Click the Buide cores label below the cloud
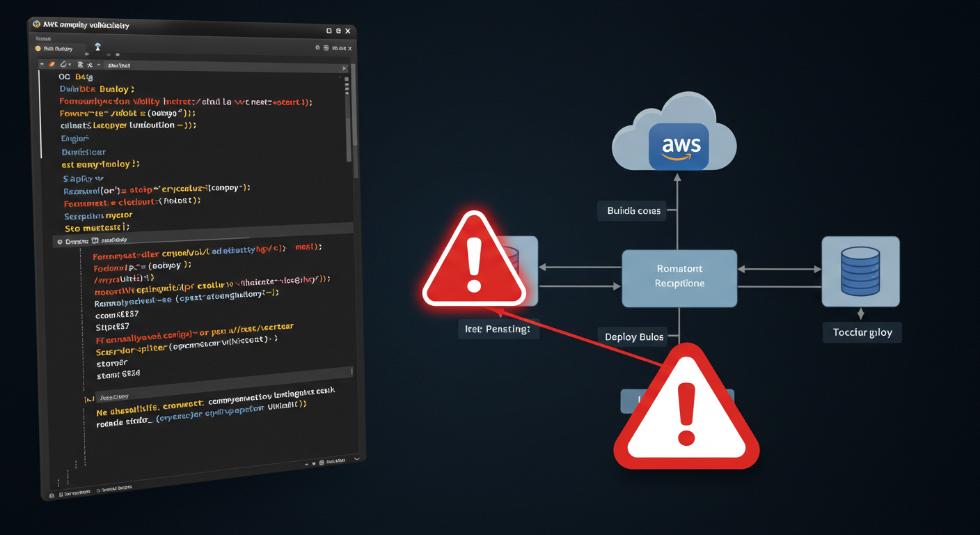The image size is (980, 535). tap(633, 210)
